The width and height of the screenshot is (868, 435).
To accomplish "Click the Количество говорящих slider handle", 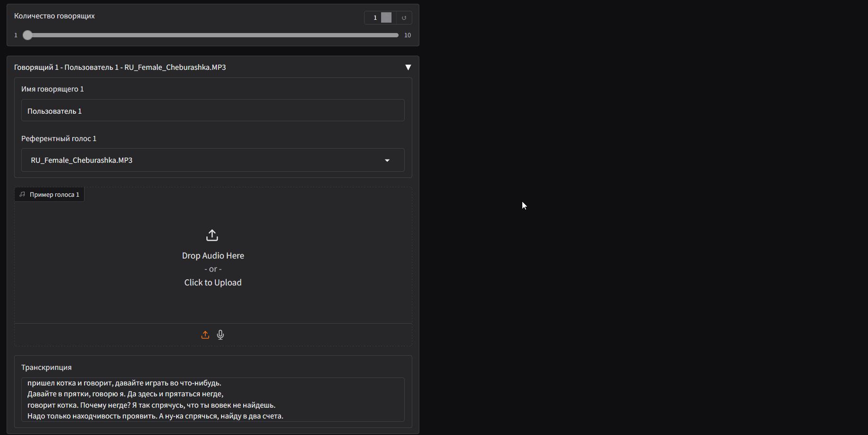I will 28,35.
